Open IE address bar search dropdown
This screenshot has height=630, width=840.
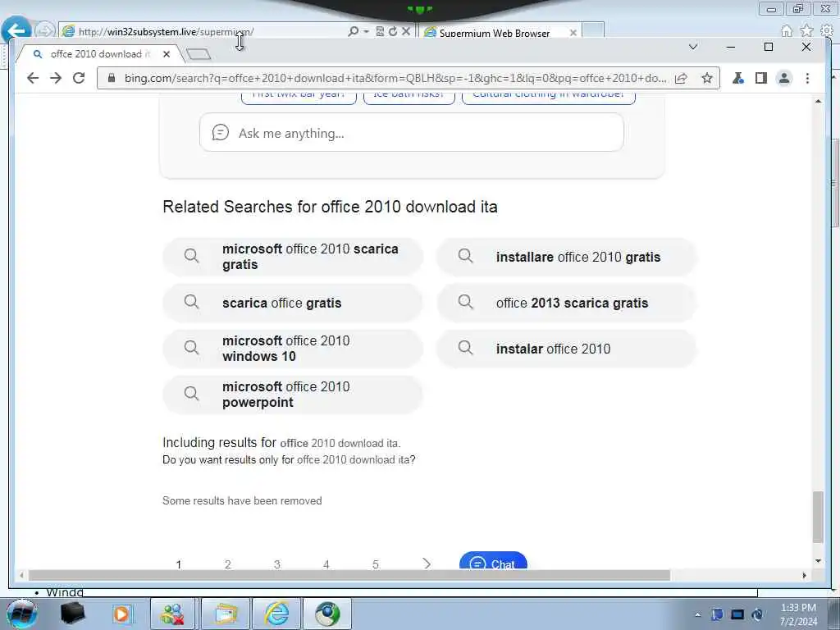[367, 32]
